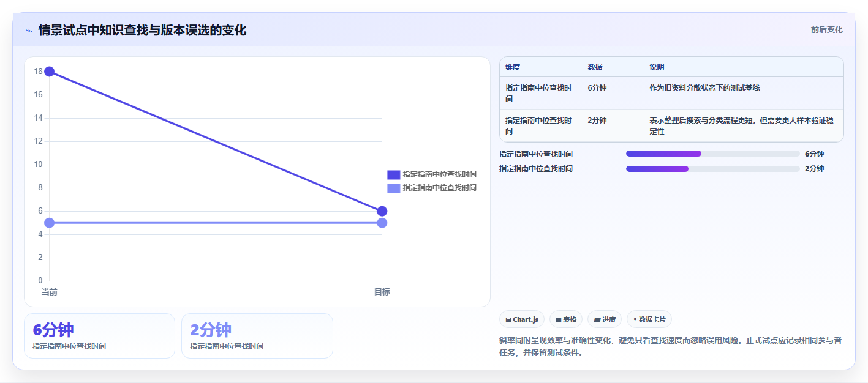Click the y-axis tick label 10
This screenshot has height=383, width=868.
click(x=38, y=165)
